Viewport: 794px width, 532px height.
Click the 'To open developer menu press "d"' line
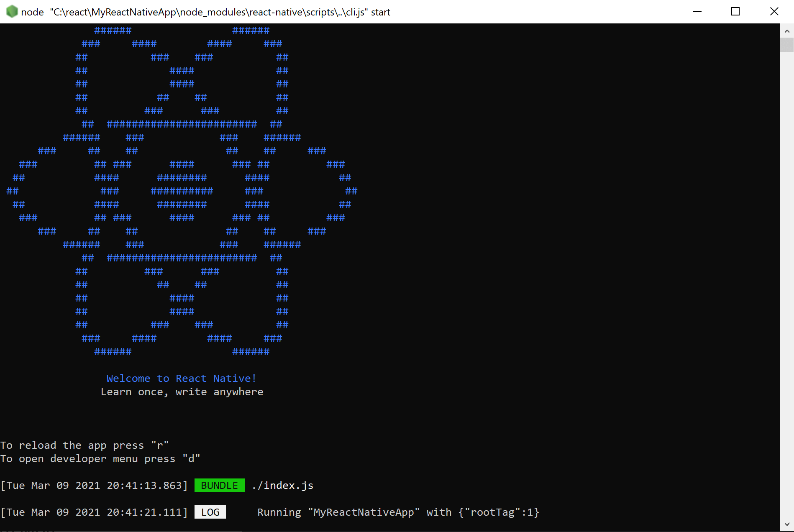[100, 458]
